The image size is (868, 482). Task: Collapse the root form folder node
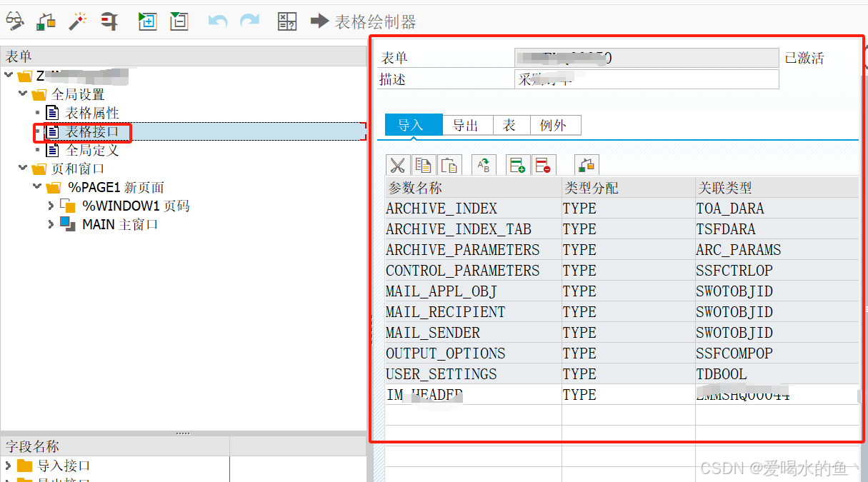coord(9,75)
